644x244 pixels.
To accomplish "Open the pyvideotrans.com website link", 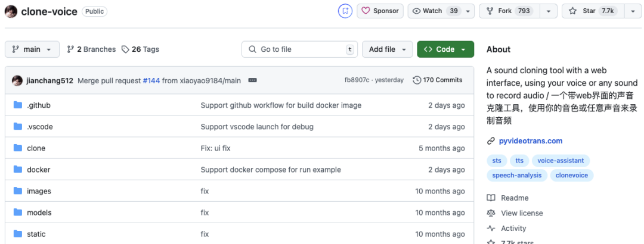I will tap(530, 141).
